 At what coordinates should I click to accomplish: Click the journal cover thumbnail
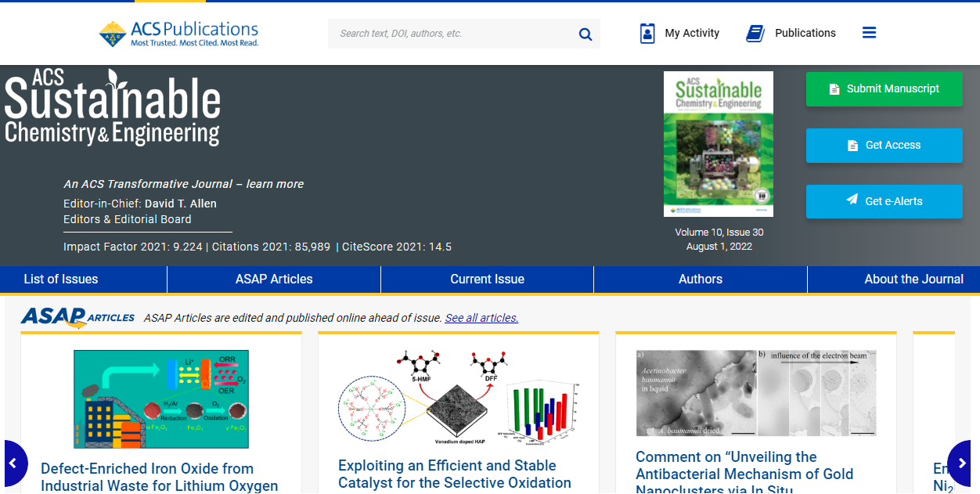[718, 144]
